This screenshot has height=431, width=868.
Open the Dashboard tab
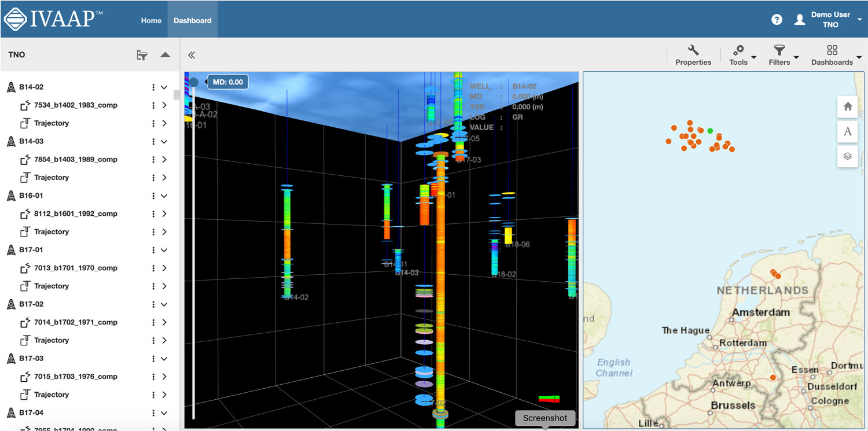click(x=193, y=20)
